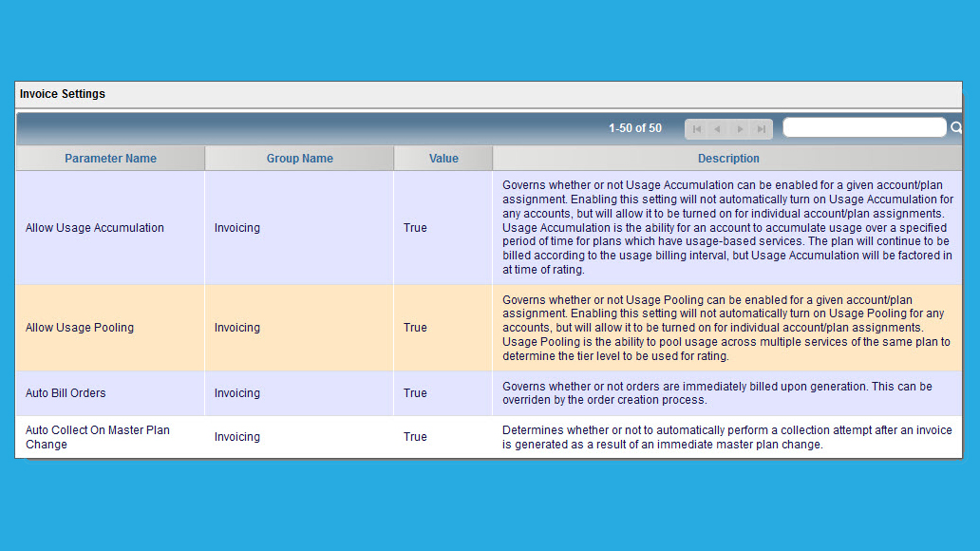Click the Usage Pooling description text

[726, 328]
